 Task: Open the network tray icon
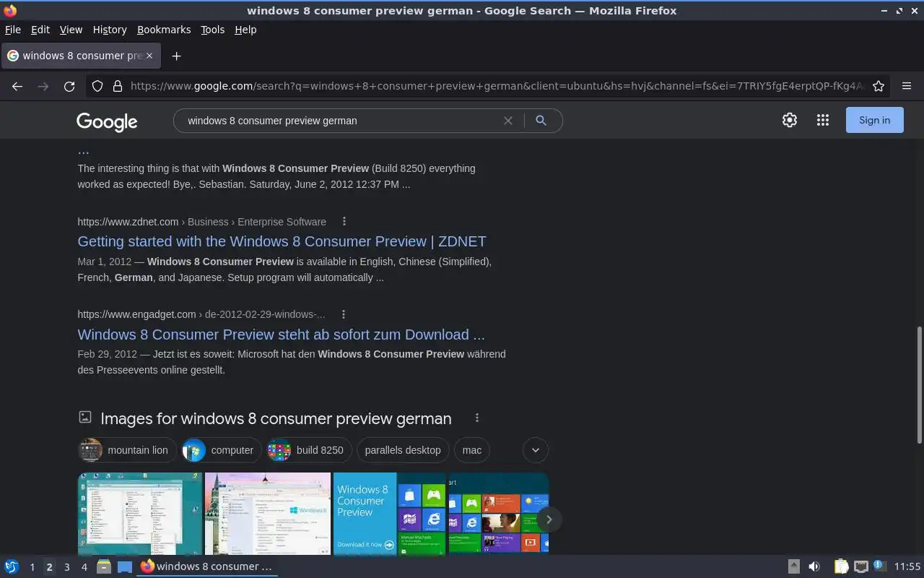coord(861,566)
